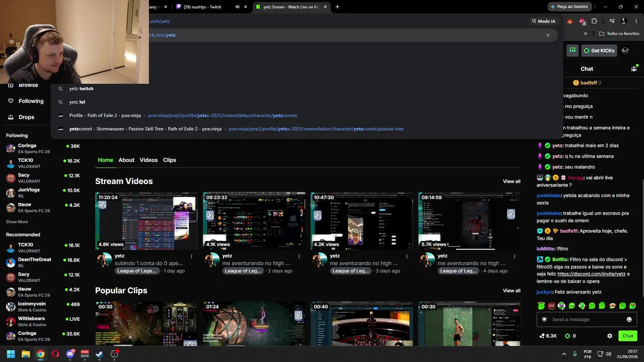Open channel points 6.3K balance
644x362 pixels.
coord(548,336)
